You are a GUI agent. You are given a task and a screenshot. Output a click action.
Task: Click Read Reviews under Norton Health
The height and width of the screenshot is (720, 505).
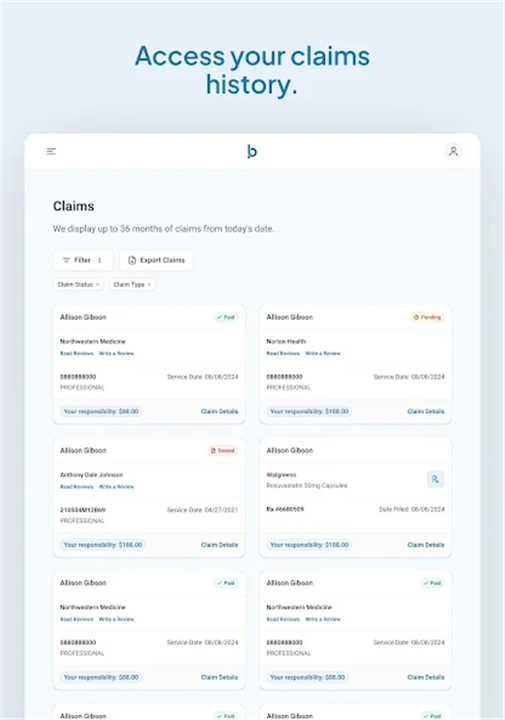(x=283, y=354)
